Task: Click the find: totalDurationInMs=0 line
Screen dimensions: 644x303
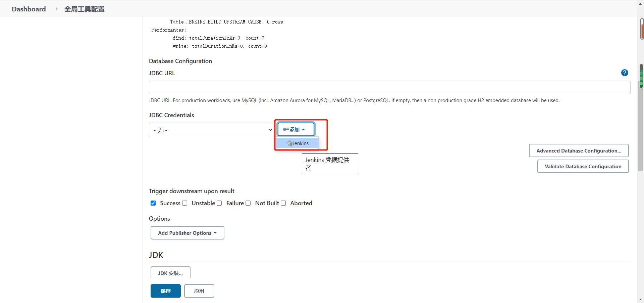Action: pyautogui.click(x=218, y=38)
